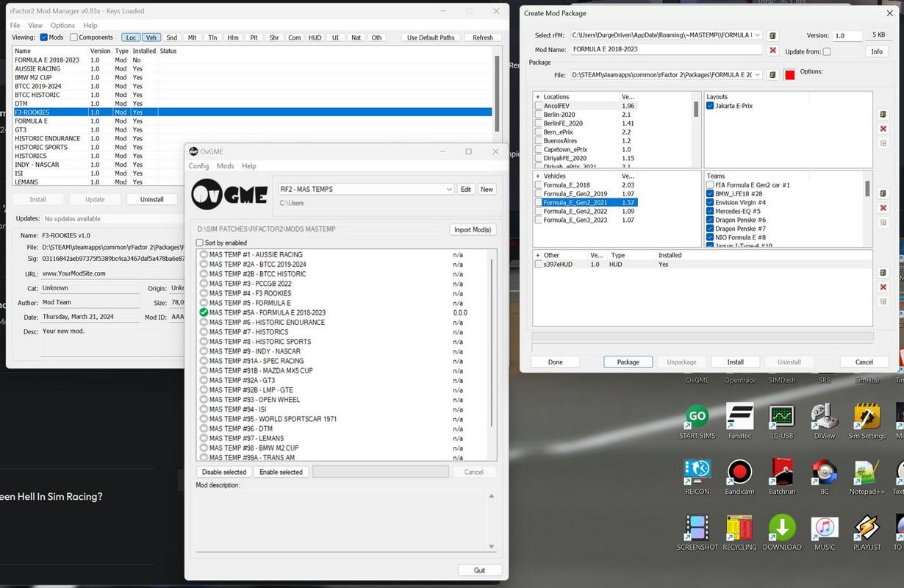Expand the Vehicles list with the plus

pyautogui.click(x=538, y=176)
